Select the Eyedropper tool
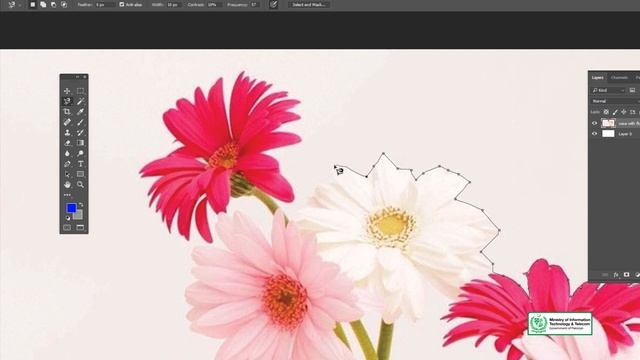Image resolution: width=640 pixels, height=360 pixels. tap(80, 111)
